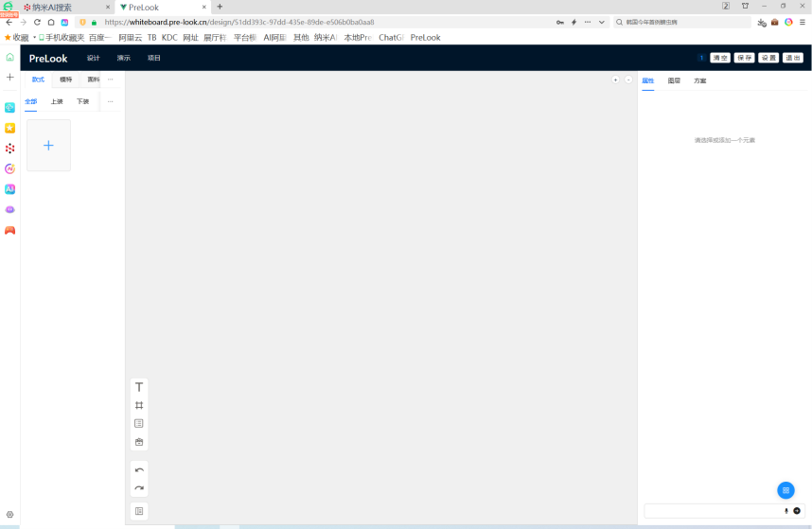Open the 方案 tab in right panel
The height and width of the screenshot is (529, 812).
(x=699, y=81)
